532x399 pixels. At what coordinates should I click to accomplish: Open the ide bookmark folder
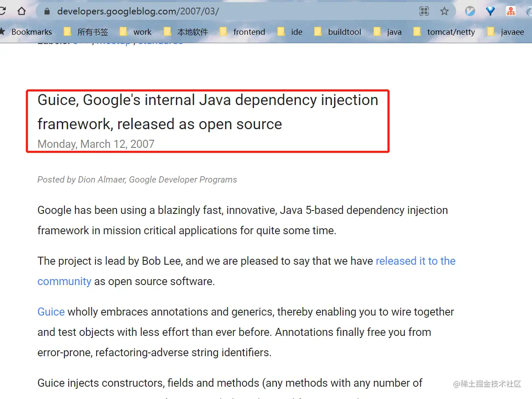(x=290, y=32)
